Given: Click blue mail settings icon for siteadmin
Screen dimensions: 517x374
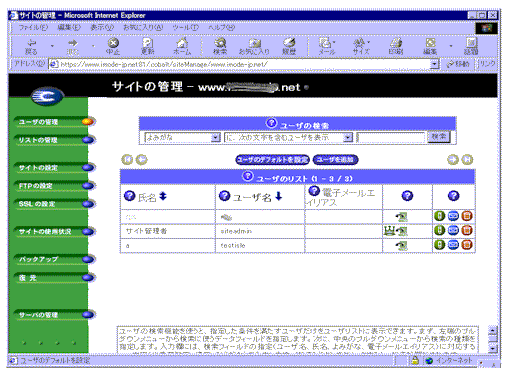Looking at the screenshot, I should pyautogui.click(x=453, y=230).
